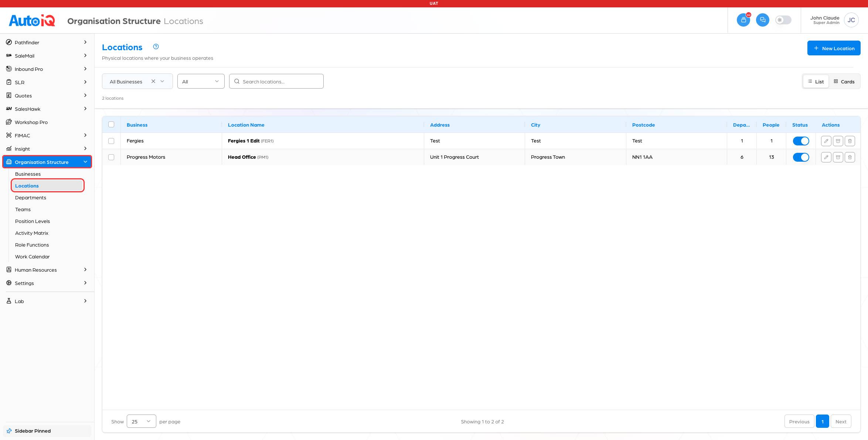Clear the All Businesses filter with the X
Screen dimensions: 868x440
153,81
